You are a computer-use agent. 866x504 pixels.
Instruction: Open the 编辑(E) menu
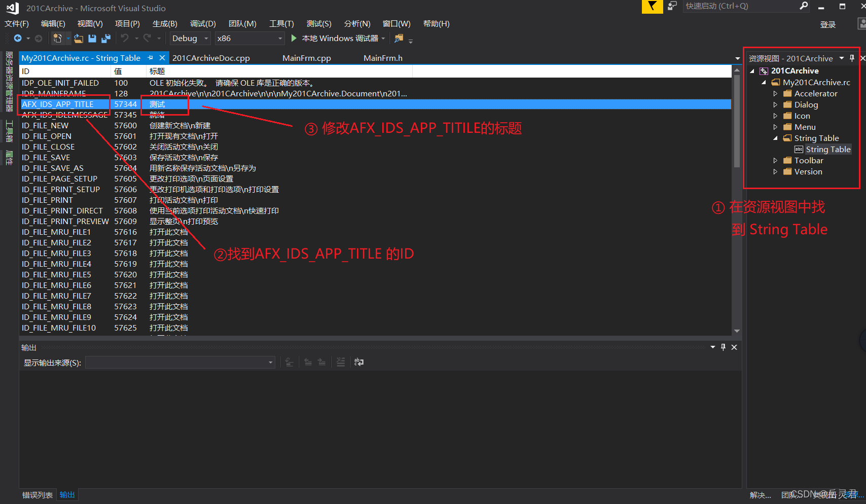(53, 24)
